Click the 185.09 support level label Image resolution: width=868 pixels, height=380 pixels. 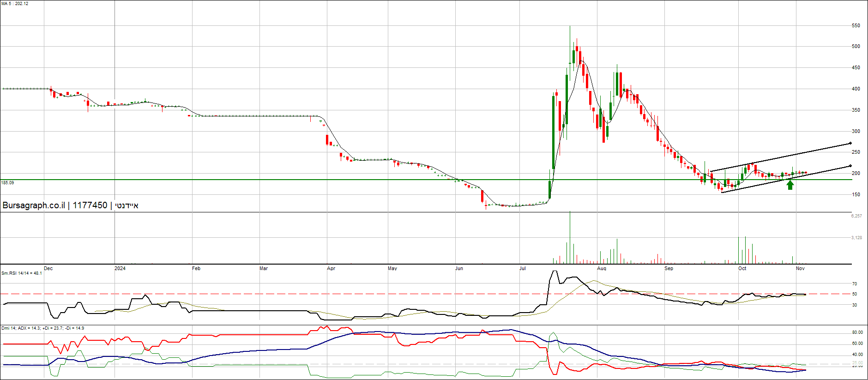tap(8, 183)
